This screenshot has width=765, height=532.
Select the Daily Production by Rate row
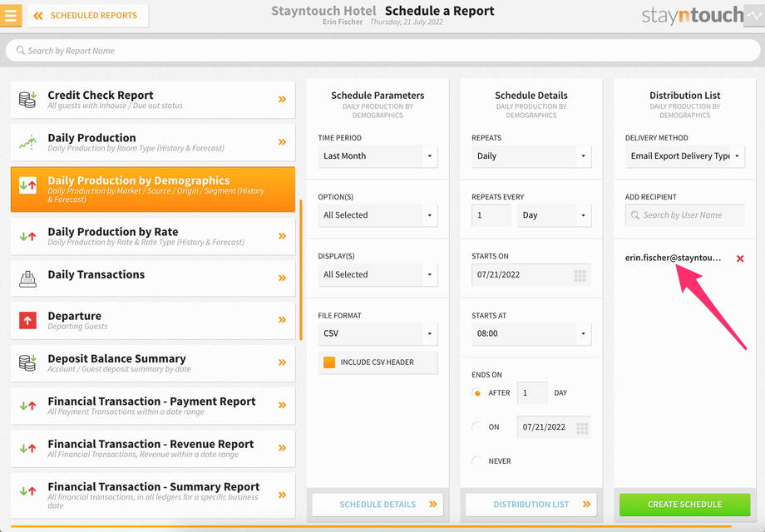tap(153, 236)
